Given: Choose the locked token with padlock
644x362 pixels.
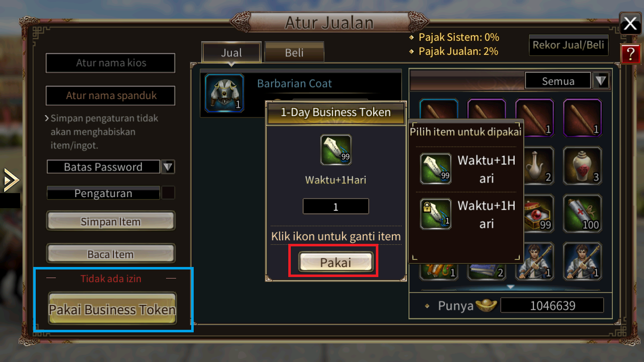Looking at the screenshot, I should point(436,214).
